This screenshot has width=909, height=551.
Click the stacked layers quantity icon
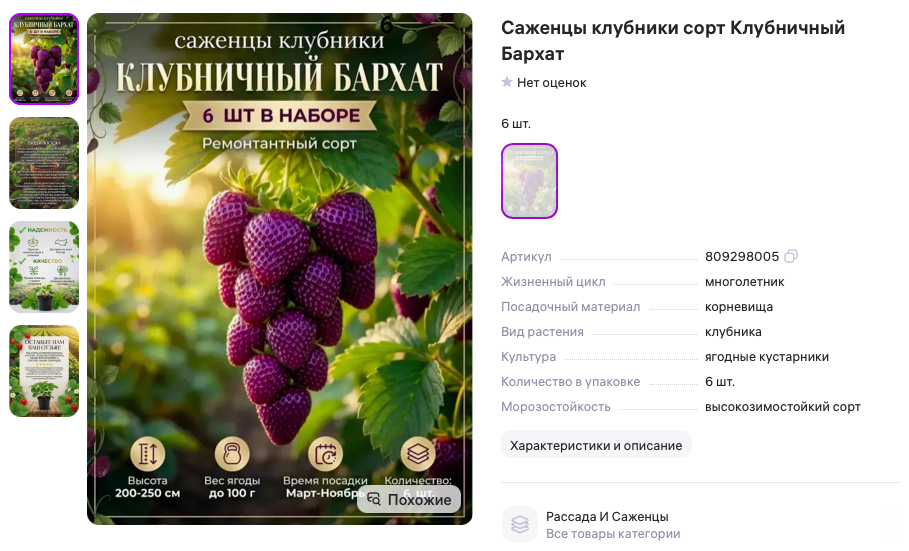418,454
